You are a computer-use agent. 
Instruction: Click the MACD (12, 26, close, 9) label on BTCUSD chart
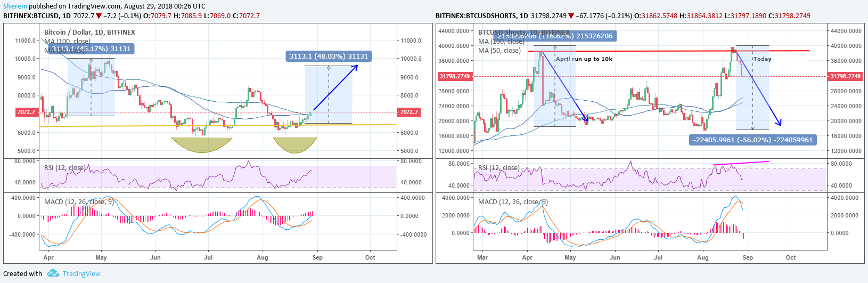(79, 202)
